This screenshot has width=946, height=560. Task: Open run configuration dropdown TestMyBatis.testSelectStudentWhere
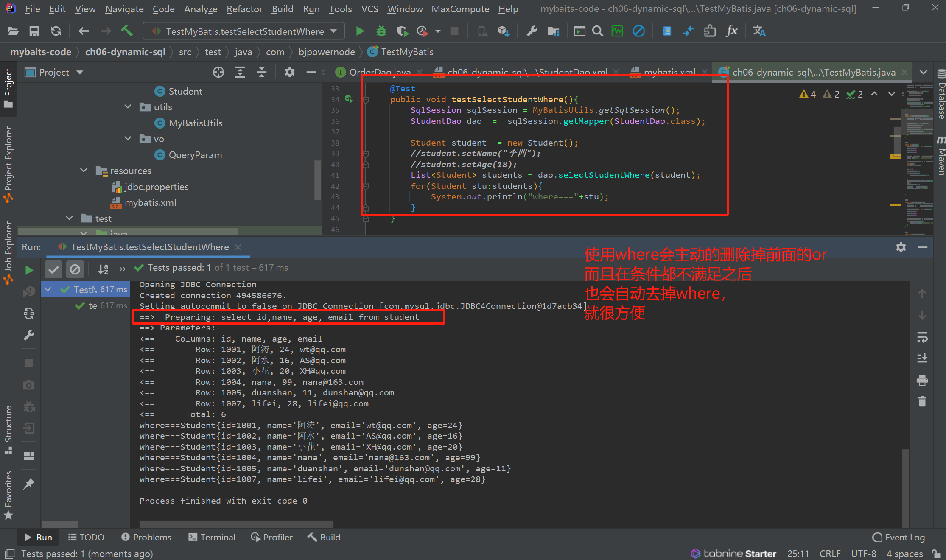(x=244, y=31)
